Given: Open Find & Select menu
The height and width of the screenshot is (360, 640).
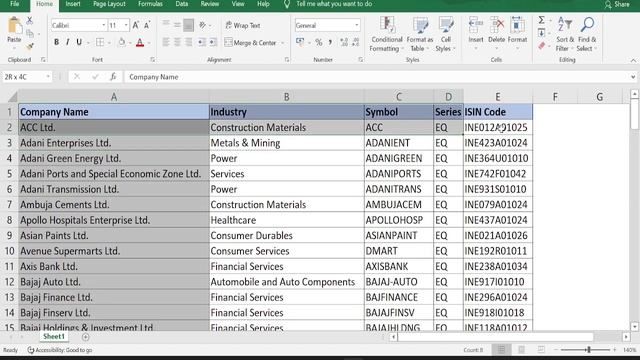Looking at the screenshot, I should point(587,34).
